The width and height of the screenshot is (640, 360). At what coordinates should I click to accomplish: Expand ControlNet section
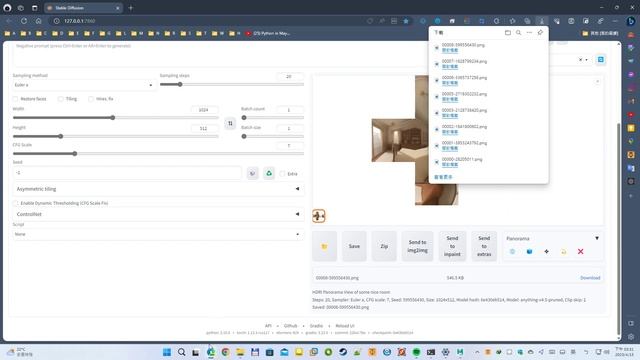pyautogui.click(x=158, y=214)
